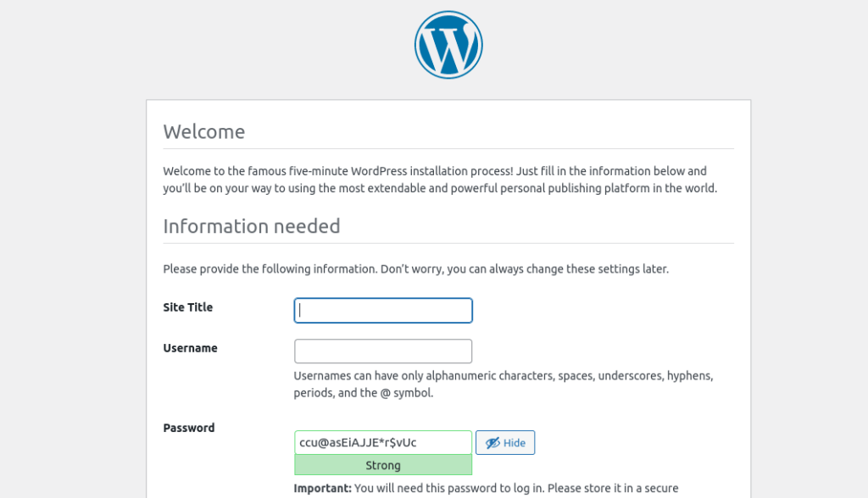Click the Information needed heading

pos(251,226)
